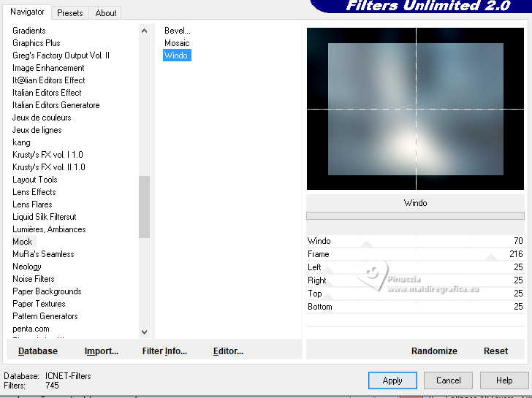Choose the Bevel... filter

tap(178, 31)
